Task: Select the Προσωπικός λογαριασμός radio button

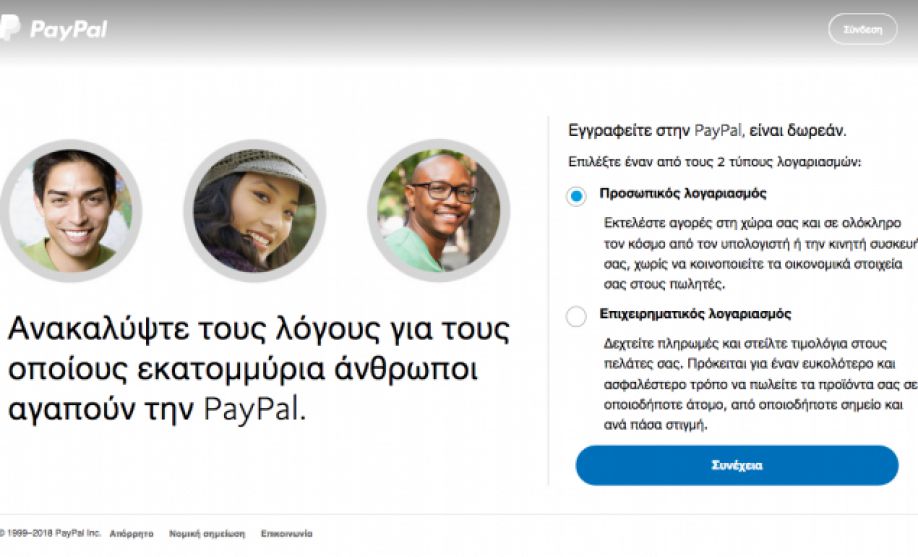Action: (576, 196)
